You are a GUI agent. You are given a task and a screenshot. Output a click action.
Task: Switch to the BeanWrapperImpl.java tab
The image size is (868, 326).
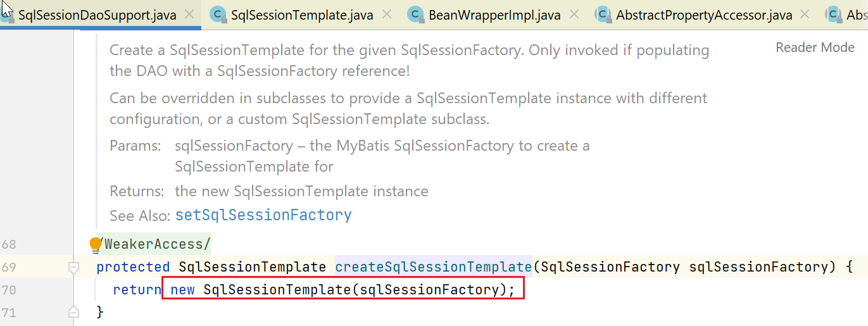(494, 15)
